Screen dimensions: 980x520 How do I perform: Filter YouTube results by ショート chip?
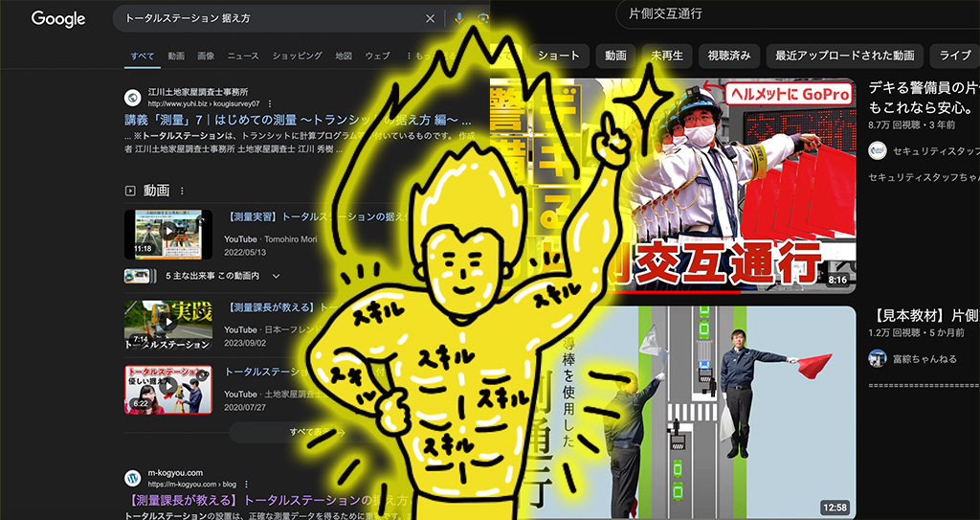click(x=558, y=56)
